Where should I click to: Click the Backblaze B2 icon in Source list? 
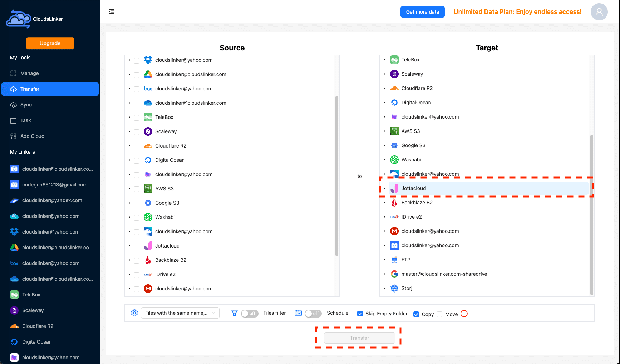148,260
